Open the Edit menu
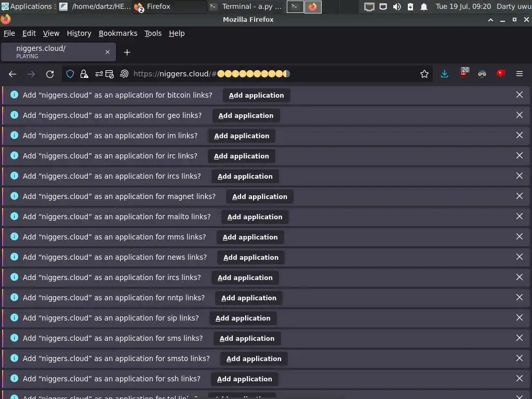The width and height of the screenshot is (532, 399). coord(29,33)
